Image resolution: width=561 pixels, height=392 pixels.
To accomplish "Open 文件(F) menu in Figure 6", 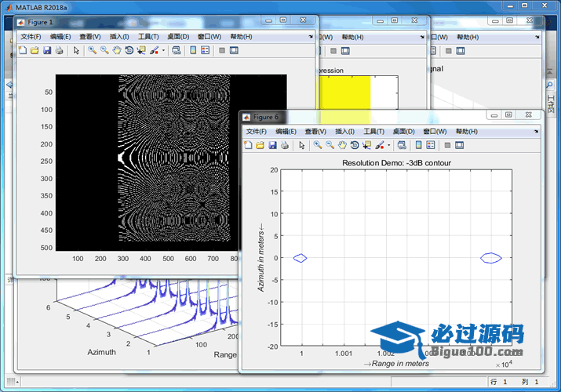I will coord(256,132).
